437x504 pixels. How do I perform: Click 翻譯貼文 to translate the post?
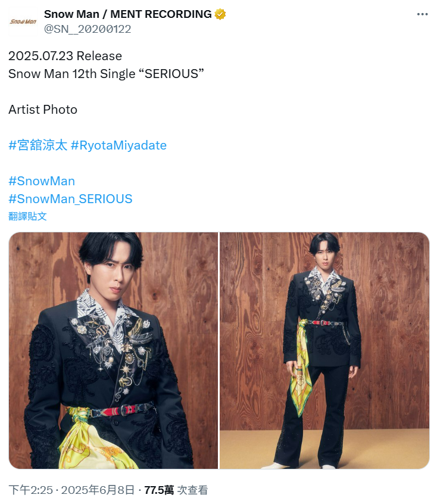point(27,216)
